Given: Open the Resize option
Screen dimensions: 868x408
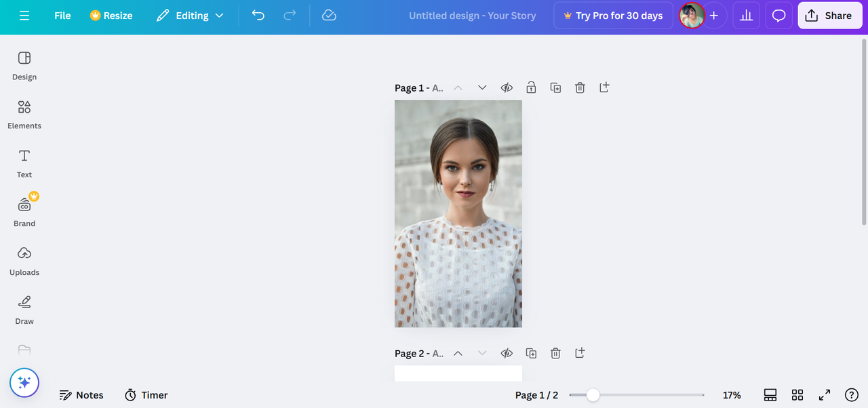Looking at the screenshot, I should 111,16.
